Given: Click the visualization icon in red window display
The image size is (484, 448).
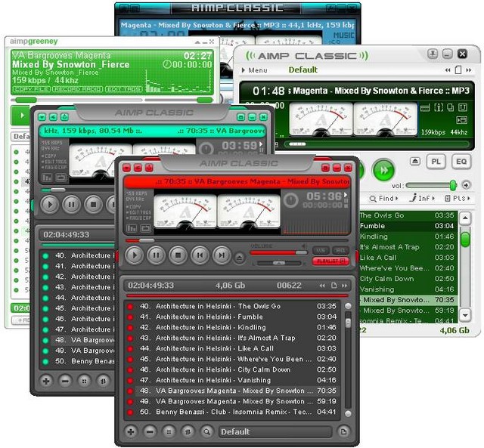Looking at the screenshot, I should pos(132,228).
